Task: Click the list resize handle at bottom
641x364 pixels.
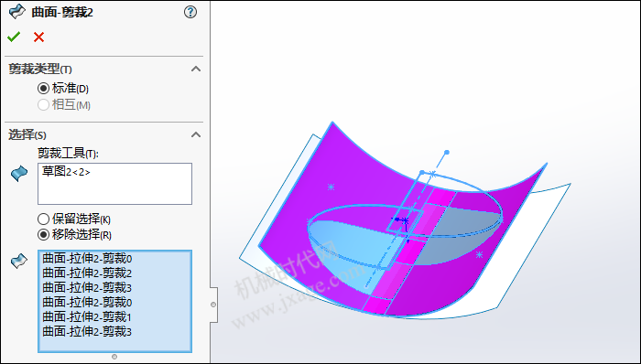Action: pyautogui.click(x=114, y=357)
